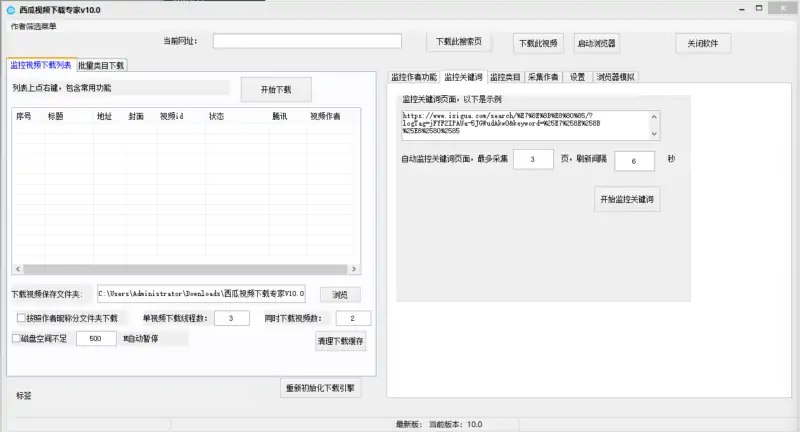
Task: Click the list's left scroll arrow
Action: click(18, 269)
